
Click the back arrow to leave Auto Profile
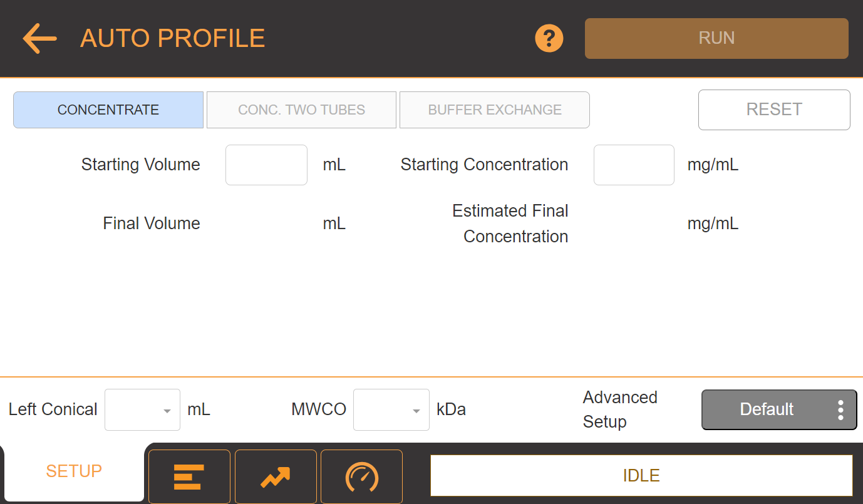click(39, 38)
